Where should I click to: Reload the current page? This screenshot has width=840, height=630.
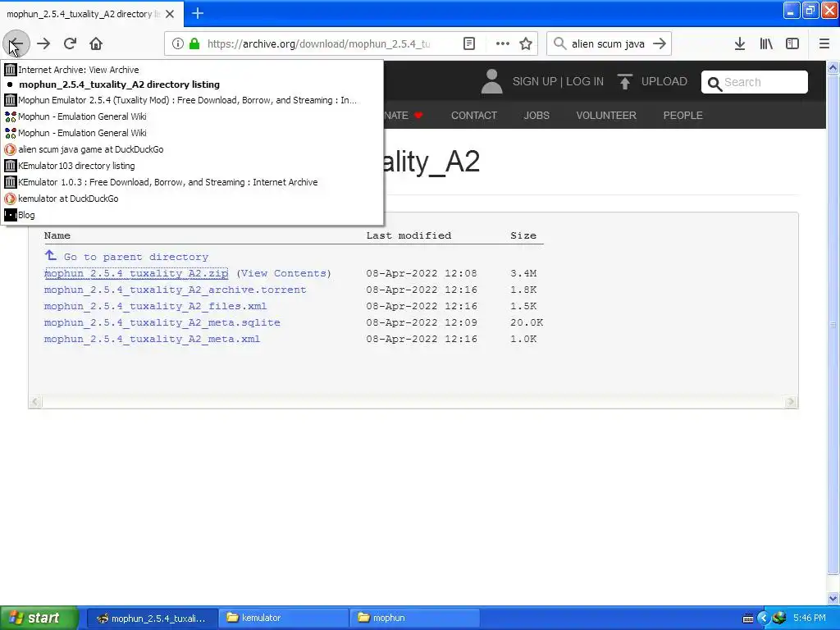[x=70, y=44]
